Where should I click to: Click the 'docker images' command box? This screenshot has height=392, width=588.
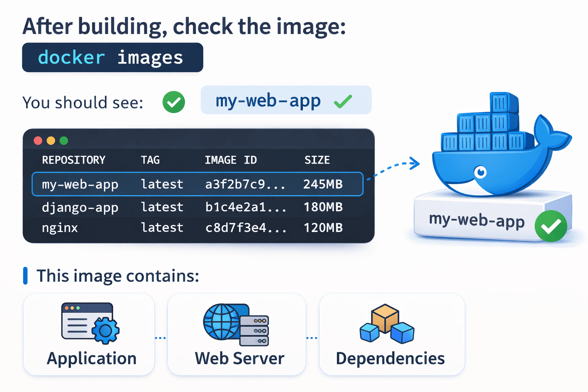click(x=113, y=57)
